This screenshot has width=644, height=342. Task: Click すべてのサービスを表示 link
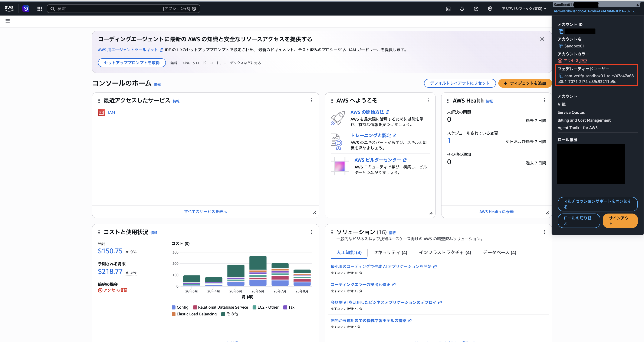(206, 211)
